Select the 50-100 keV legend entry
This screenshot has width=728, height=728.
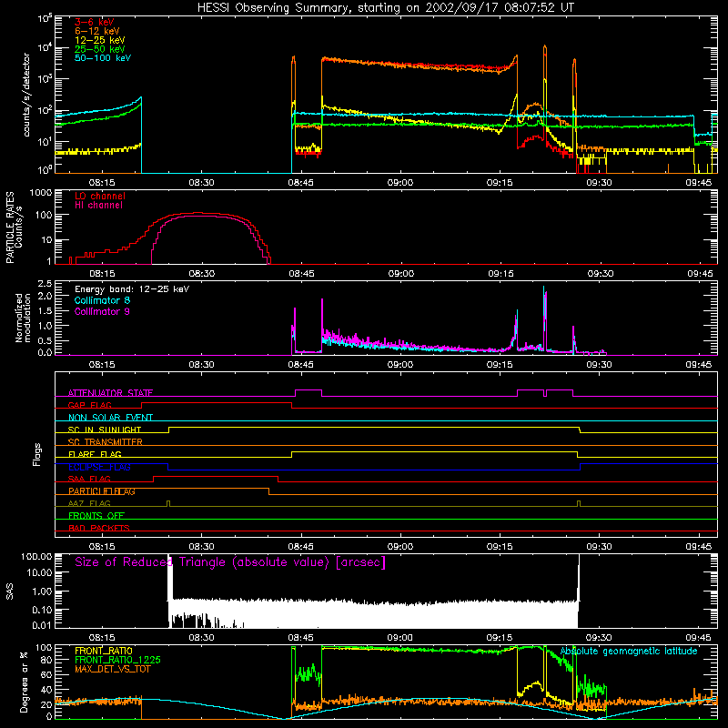tap(103, 58)
